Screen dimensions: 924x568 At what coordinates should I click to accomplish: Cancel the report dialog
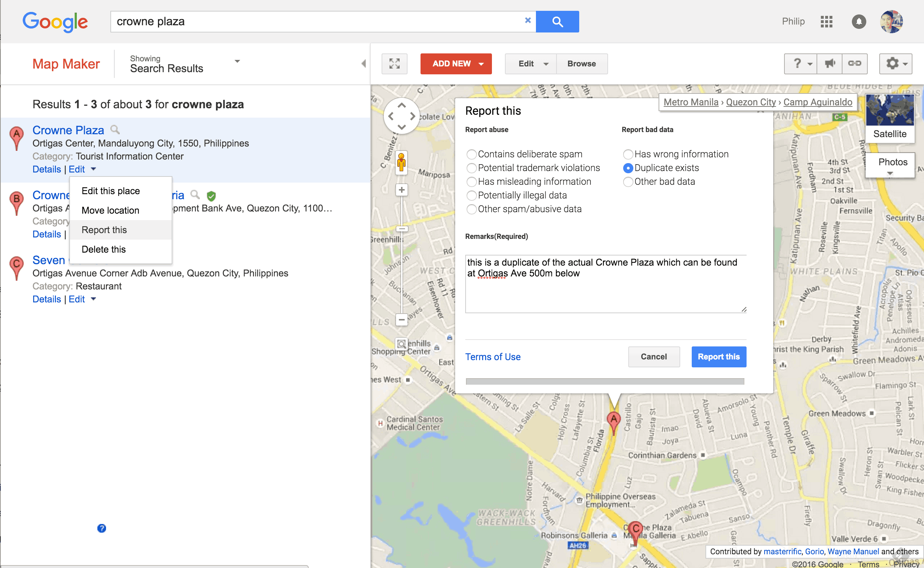click(x=654, y=357)
